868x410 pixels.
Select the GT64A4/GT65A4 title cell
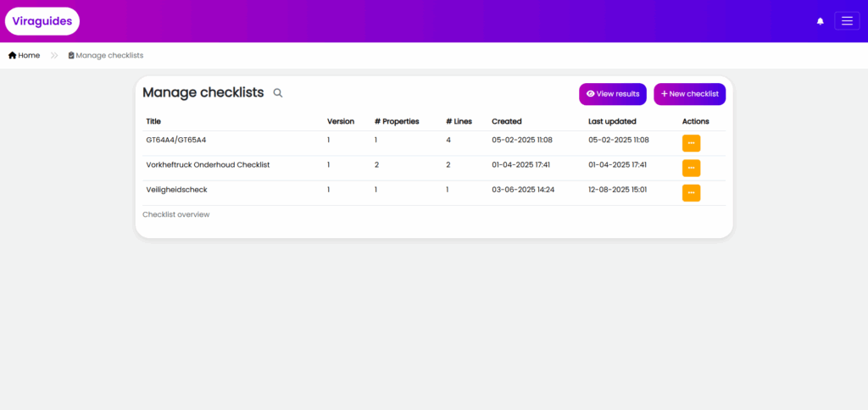(176, 140)
